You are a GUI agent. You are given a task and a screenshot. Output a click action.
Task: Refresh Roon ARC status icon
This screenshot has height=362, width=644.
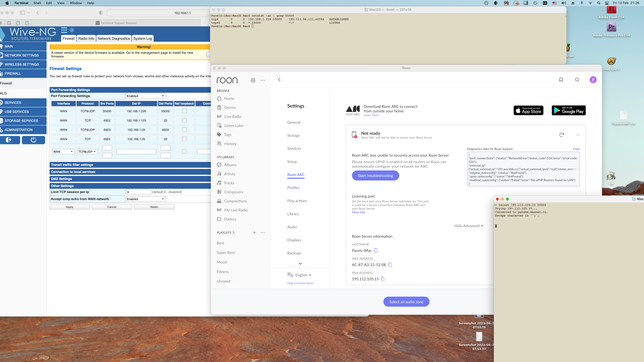(561, 135)
